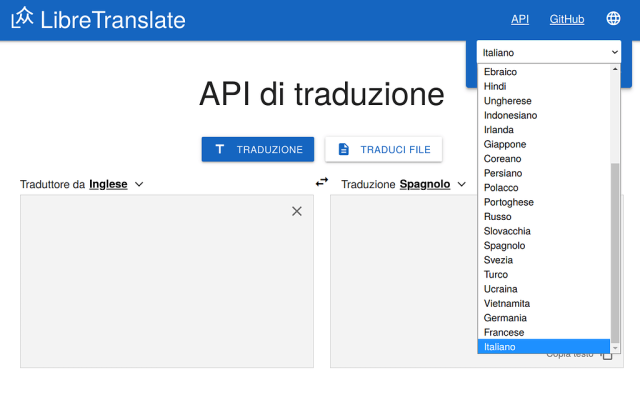Swap languages with the arrows icon
This screenshot has height=400, width=640.
click(x=321, y=182)
